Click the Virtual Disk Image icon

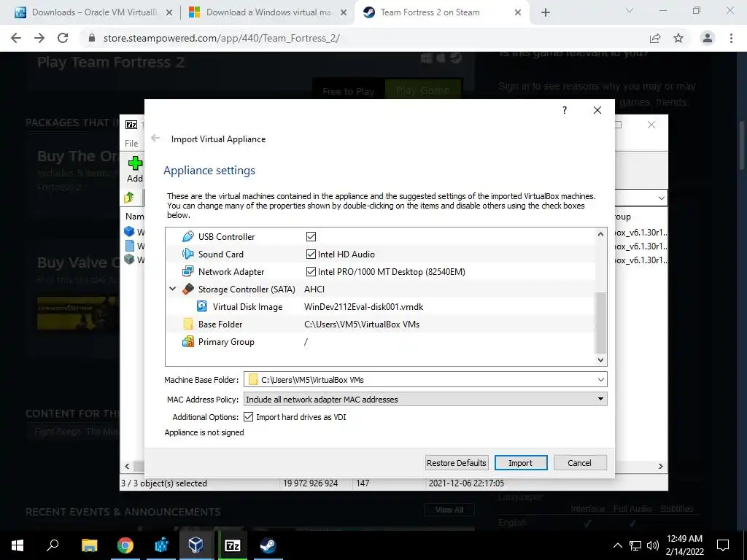[202, 307]
